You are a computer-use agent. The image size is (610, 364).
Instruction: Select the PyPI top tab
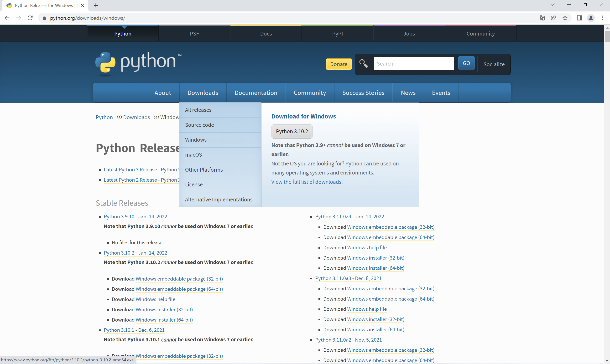338,34
